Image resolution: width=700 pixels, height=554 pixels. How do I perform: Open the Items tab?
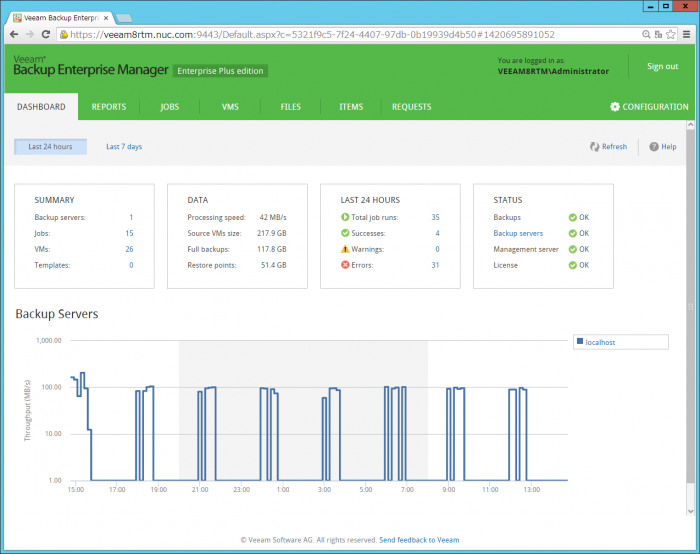click(x=351, y=107)
